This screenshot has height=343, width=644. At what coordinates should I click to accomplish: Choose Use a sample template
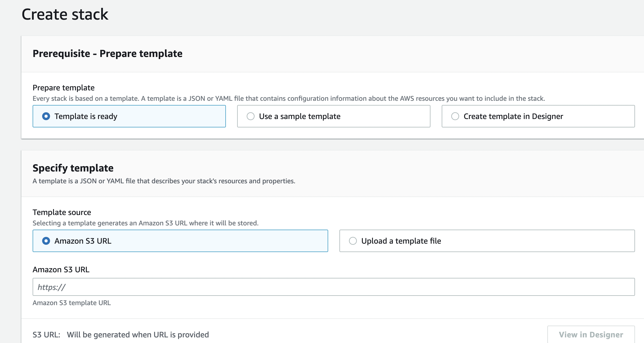[334, 116]
